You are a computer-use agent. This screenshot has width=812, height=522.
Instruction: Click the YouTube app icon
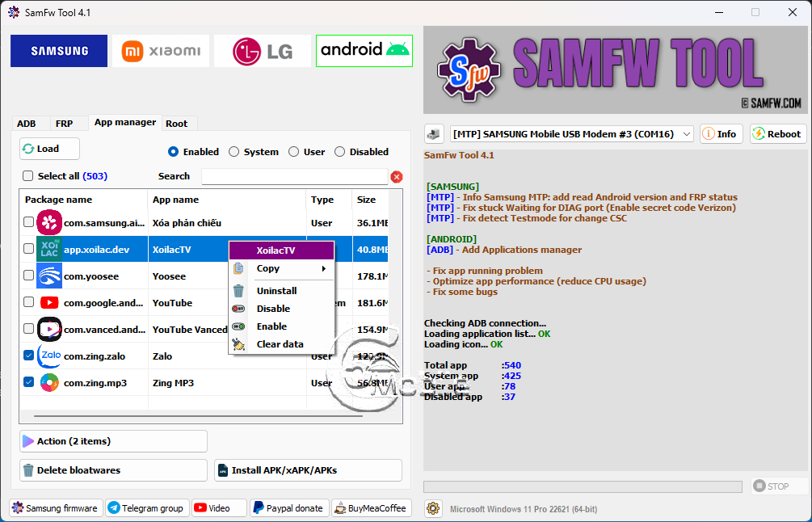pyautogui.click(x=49, y=302)
